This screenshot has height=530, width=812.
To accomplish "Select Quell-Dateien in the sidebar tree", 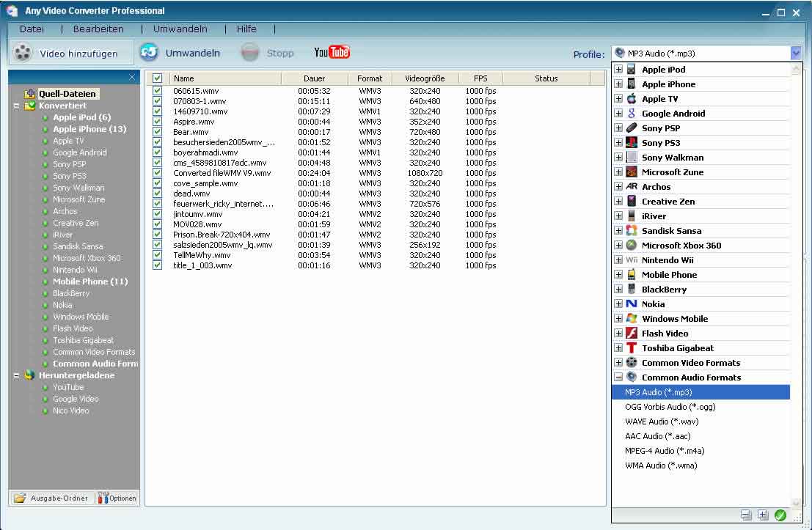I will click(67, 94).
